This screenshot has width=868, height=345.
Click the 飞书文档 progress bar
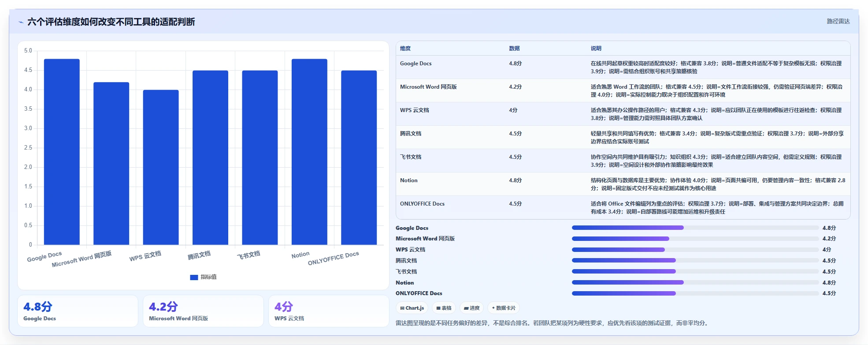(695, 271)
